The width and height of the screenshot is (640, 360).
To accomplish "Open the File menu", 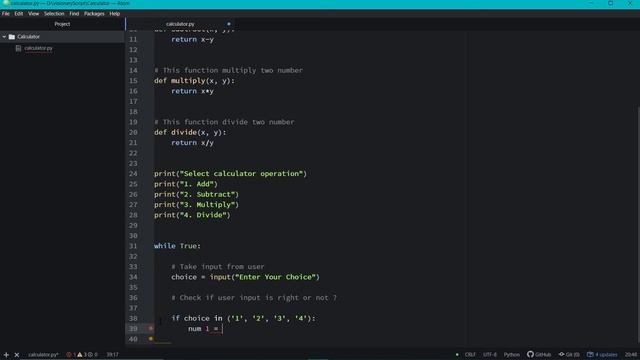I will pos(6,13).
